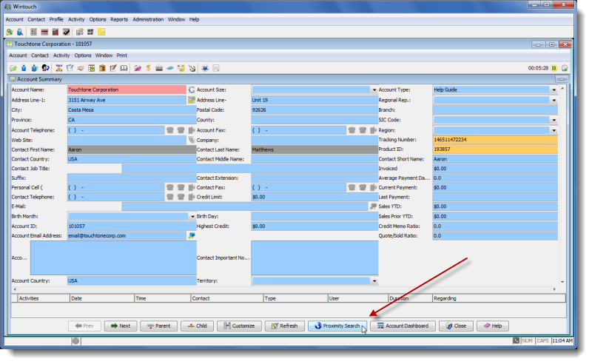Open the Account Size dropdown
The image size is (592, 364).
(374, 90)
